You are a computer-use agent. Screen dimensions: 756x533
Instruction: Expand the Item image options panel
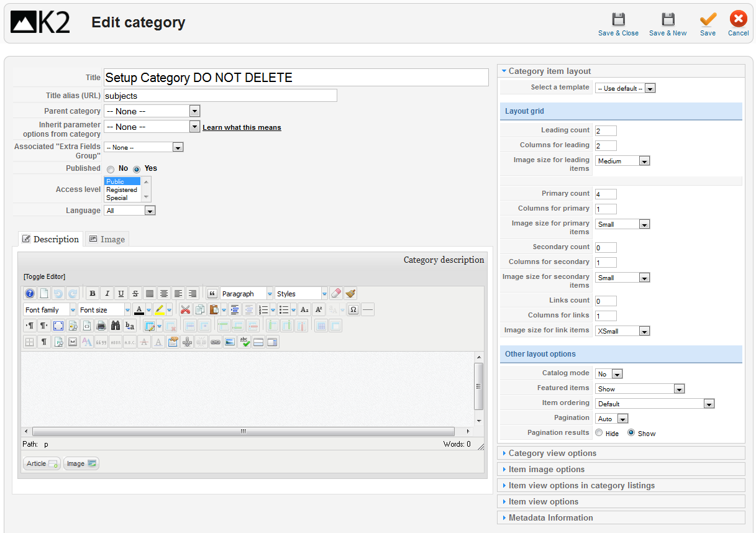621,470
